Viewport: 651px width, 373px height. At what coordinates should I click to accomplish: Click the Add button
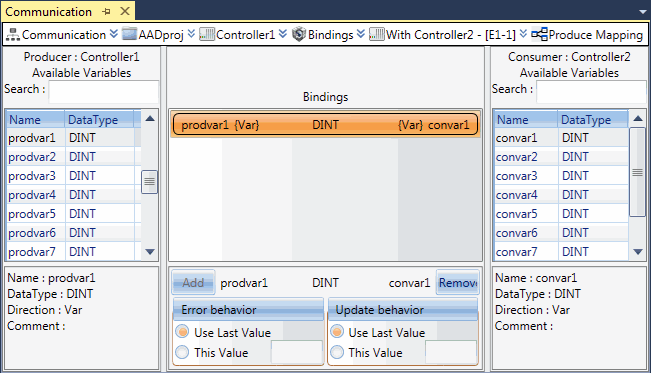point(193,282)
